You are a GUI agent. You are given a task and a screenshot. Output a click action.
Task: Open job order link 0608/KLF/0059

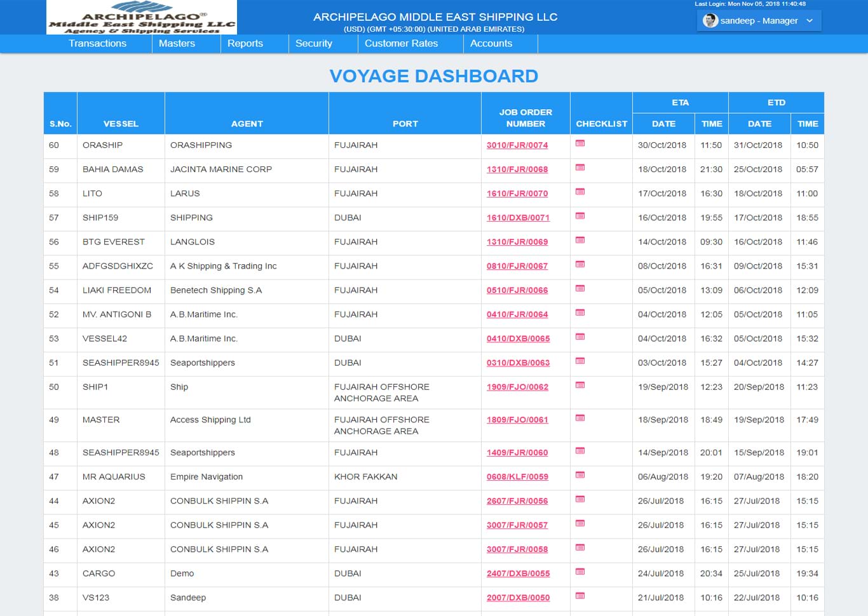click(517, 477)
